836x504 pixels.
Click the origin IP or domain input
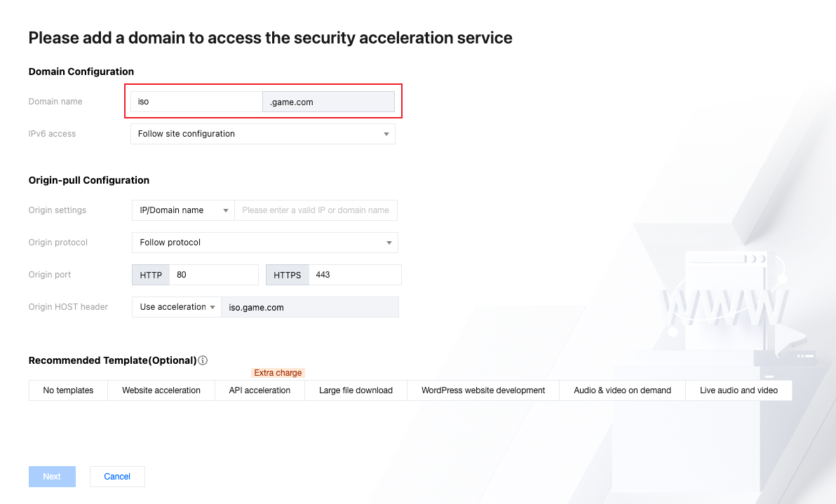[316, 210]
